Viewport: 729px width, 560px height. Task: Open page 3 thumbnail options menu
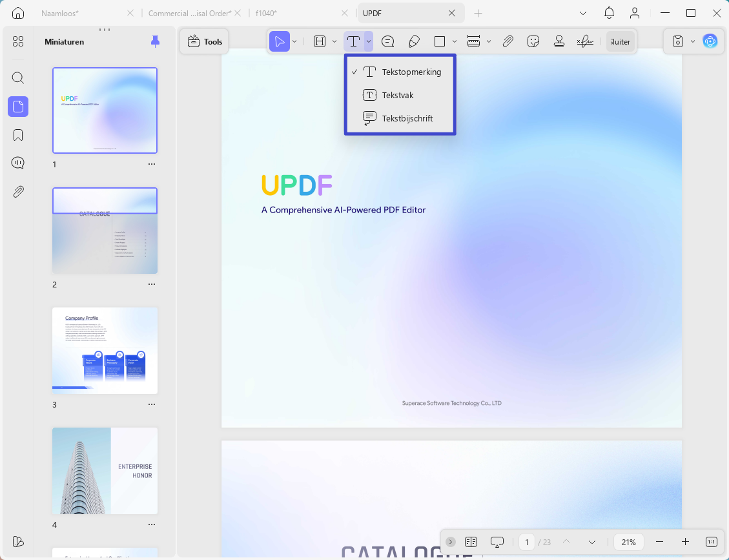(152, 404)
